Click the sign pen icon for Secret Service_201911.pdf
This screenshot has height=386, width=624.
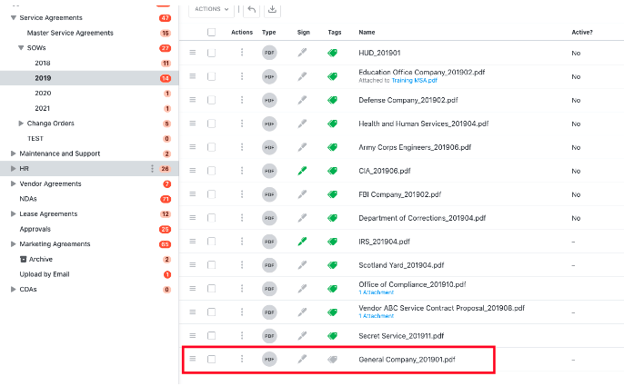click(302, 335)
